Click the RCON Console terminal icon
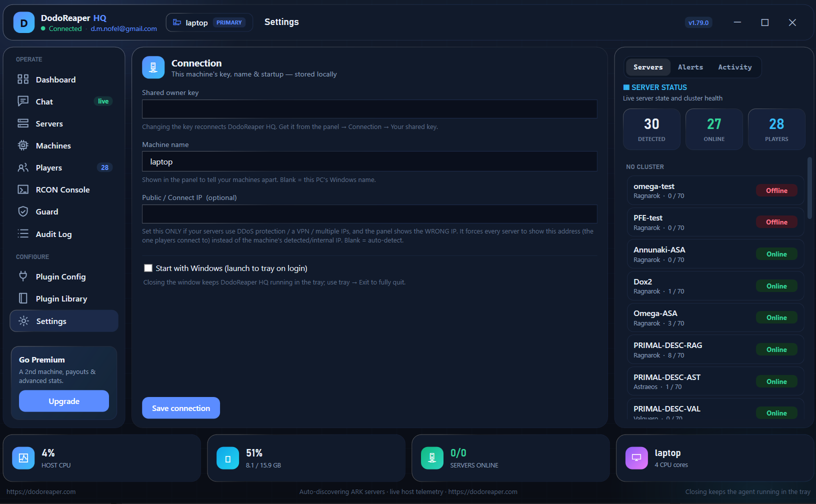Screen dimensions: 816x504 [23, 189]
